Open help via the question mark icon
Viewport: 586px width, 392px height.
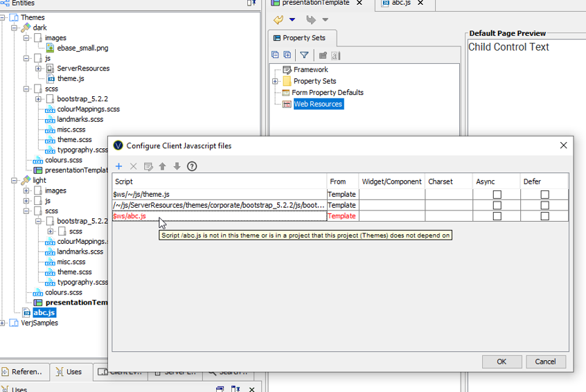(x=192, y=166)
